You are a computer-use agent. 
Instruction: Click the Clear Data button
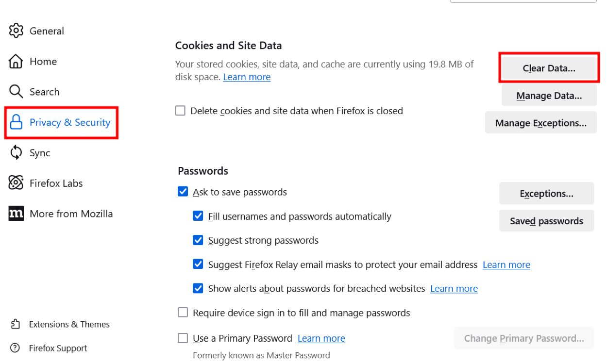[548, 68]
